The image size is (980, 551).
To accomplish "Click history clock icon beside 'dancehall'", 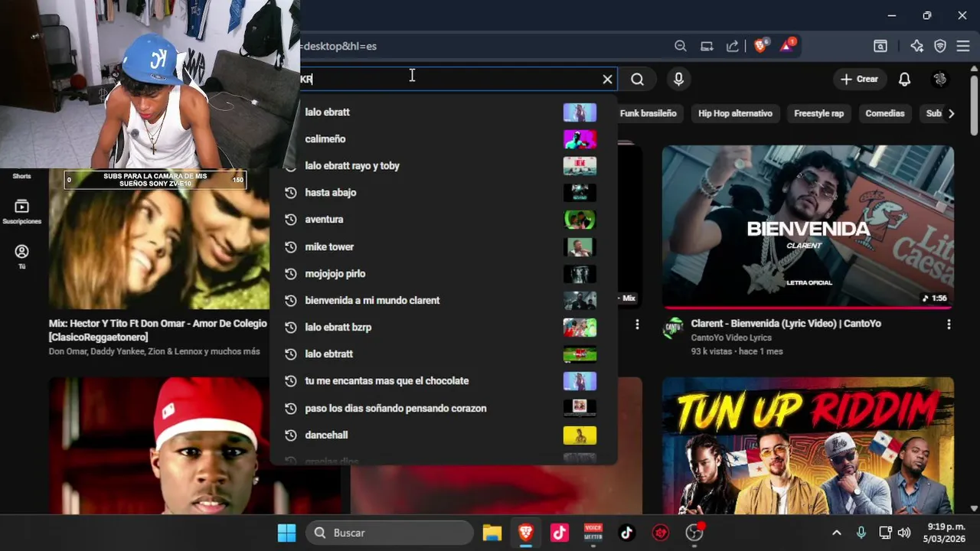I will coord(290,435).
